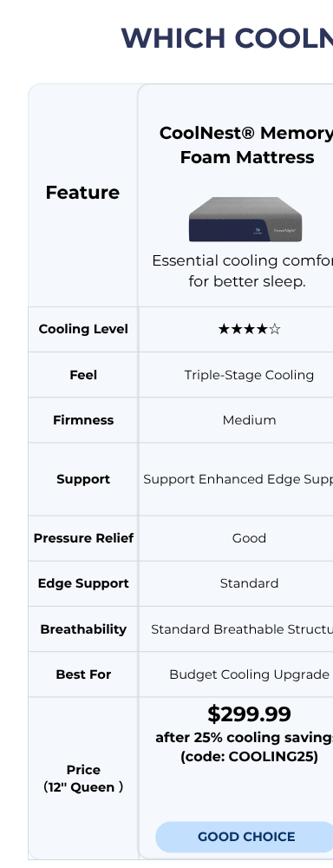Image resolution: width=333 pixels, height=868 pixels.
Task: Click the GOOD CHOICE button
Action: click(x=245, y=837)
